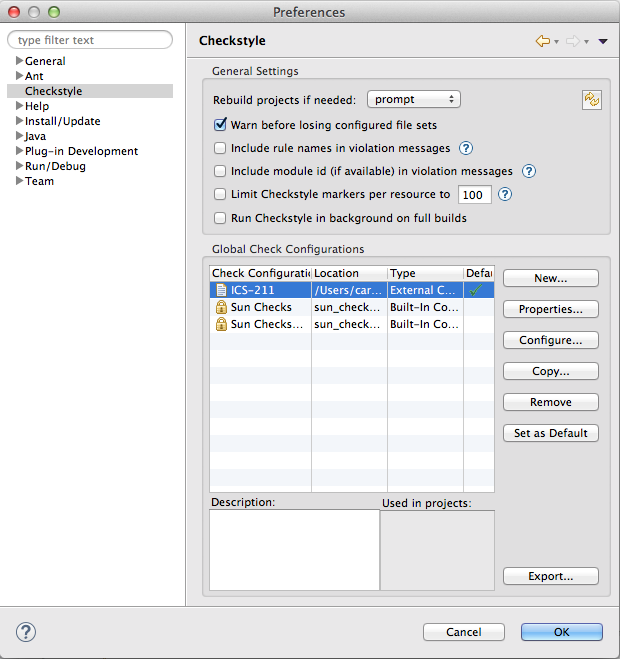
Task: Select the Plug-in Development preferences category
Action: (x=81, y=151)
